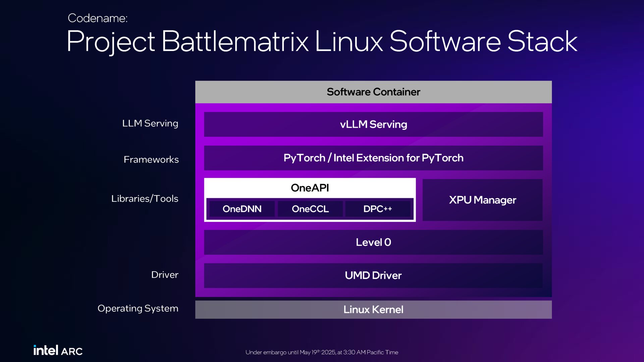The width and height of the screenshot is (644, 362).
Task: Select the DPC++ block
Action: 378,209
